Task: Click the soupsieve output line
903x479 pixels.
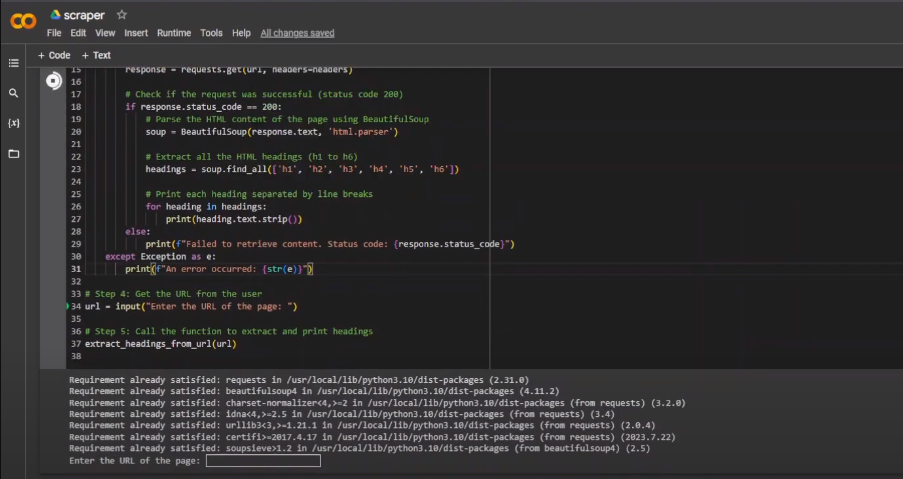Action: click(x=359, y=448)
